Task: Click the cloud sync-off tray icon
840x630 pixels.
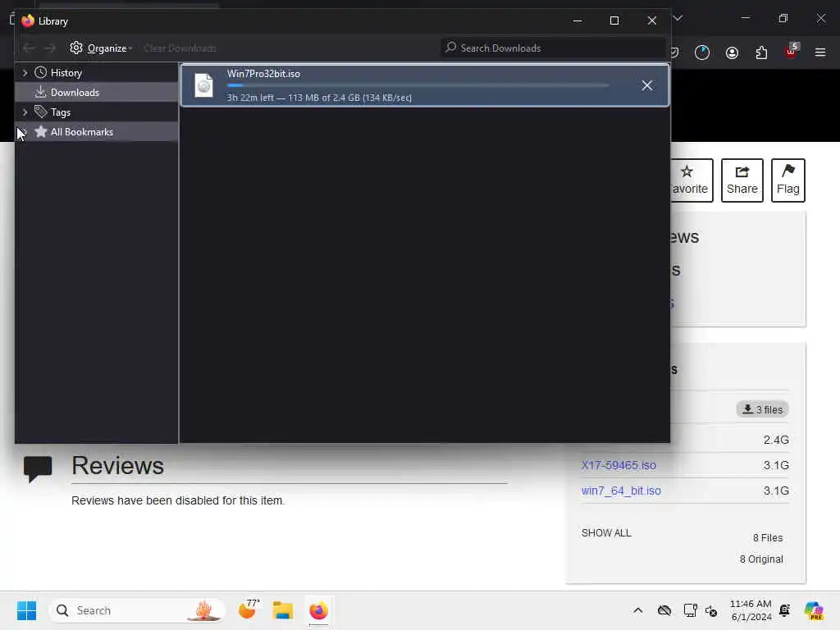Action: pyautogui.click(x=664, y=610)
